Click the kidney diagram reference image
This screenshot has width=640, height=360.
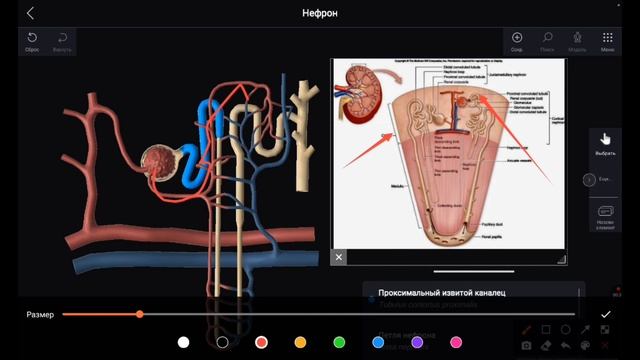tap(449, 154)
